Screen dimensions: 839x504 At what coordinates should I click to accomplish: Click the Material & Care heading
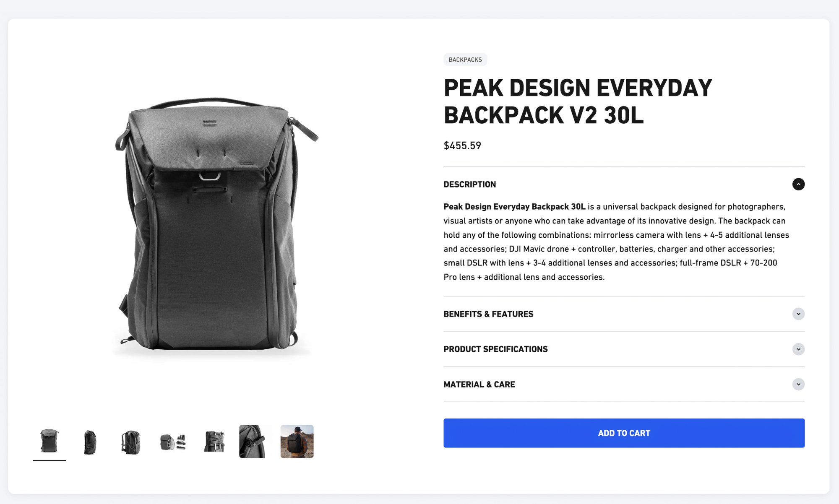click(479, 384)
